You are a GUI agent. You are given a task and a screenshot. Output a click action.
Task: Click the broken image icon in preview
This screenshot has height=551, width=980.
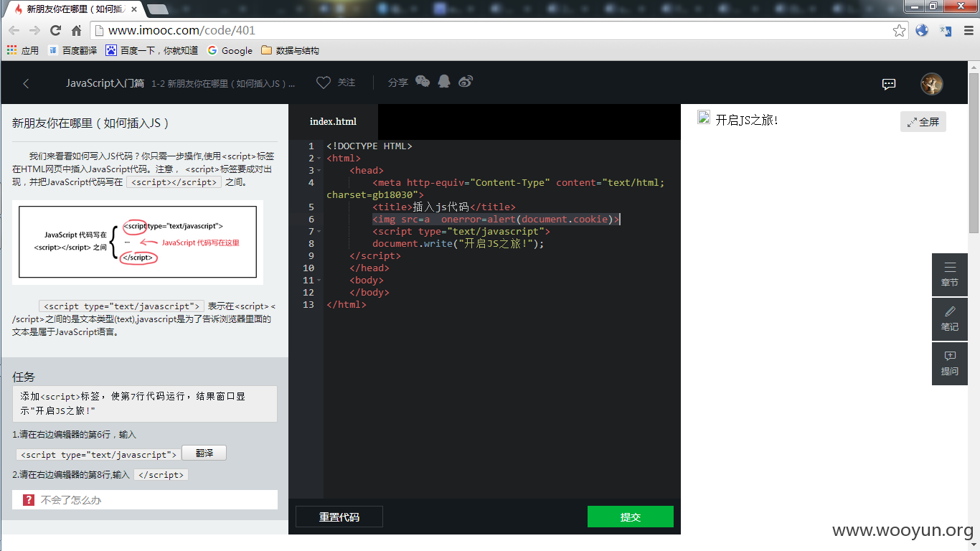[x=704, y=118]
